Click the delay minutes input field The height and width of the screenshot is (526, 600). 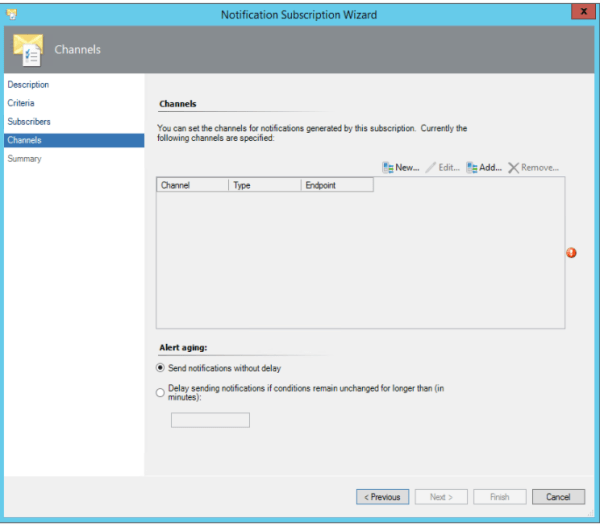210,420
